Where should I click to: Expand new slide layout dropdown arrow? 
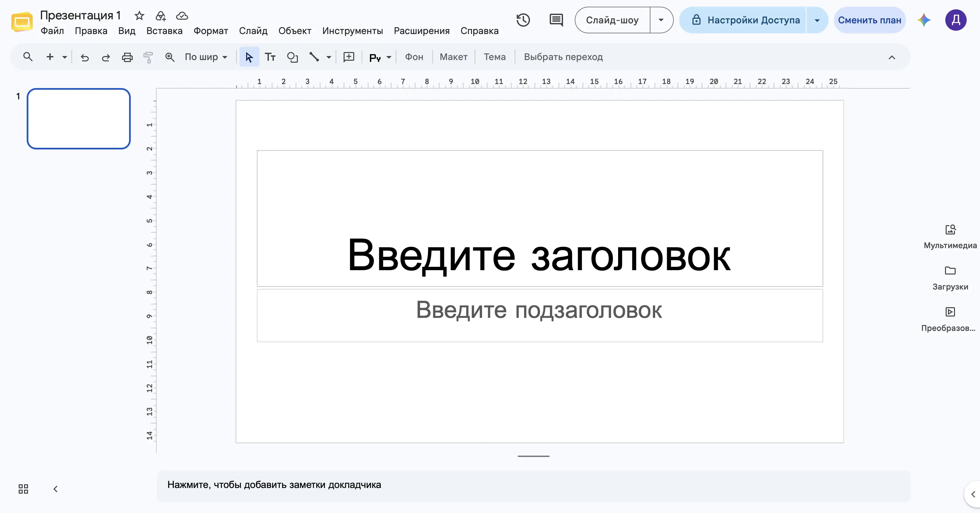click(x=65, y=57)
